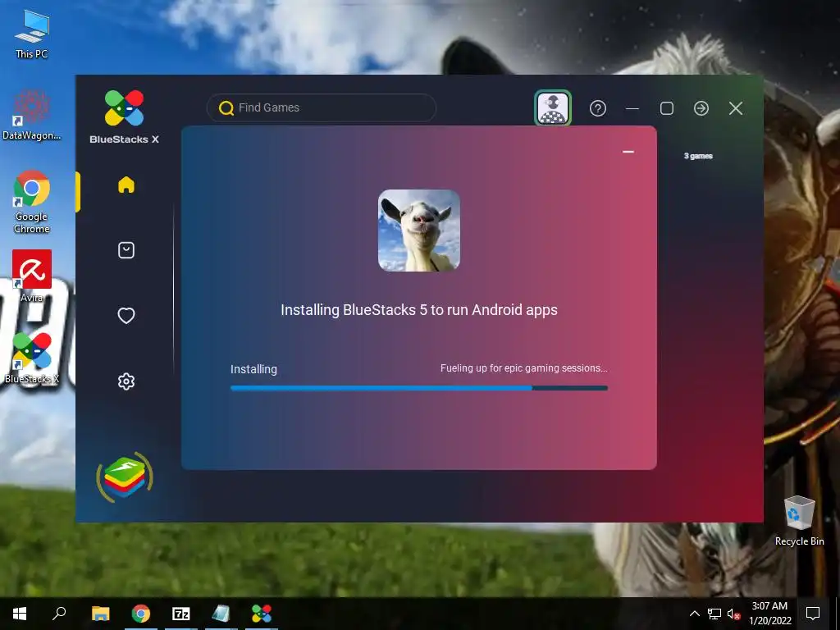Open 7-Zip from the taskbar
Viewport: 840px width, 630px height.
[x=181, y=614]
